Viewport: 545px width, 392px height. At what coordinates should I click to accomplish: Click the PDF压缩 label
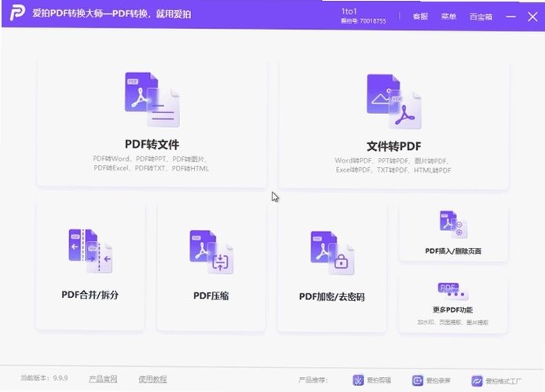click(211, 295)
